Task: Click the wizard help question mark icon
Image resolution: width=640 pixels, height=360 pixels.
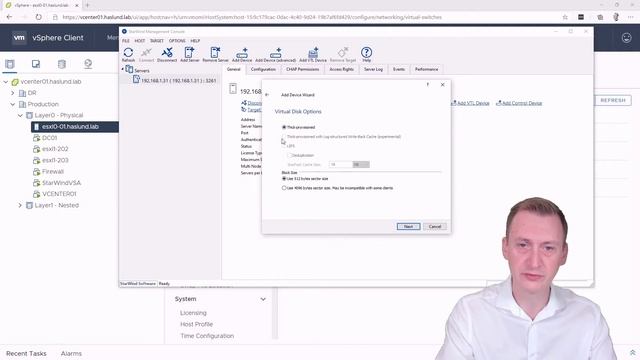Action: coord(427,84)
